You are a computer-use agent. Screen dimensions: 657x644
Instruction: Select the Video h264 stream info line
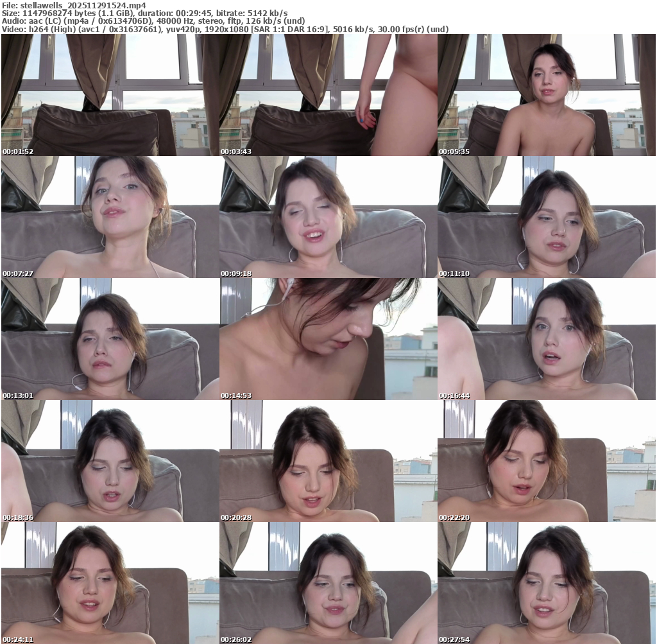click(x=225, y=30)
